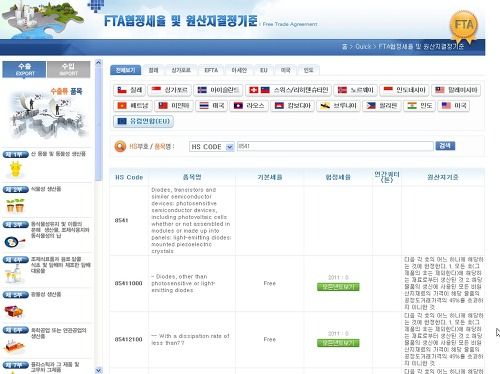500x374 pixels.
Task: Open the HS CODE dropdown selector
Action: click(212, 147)
